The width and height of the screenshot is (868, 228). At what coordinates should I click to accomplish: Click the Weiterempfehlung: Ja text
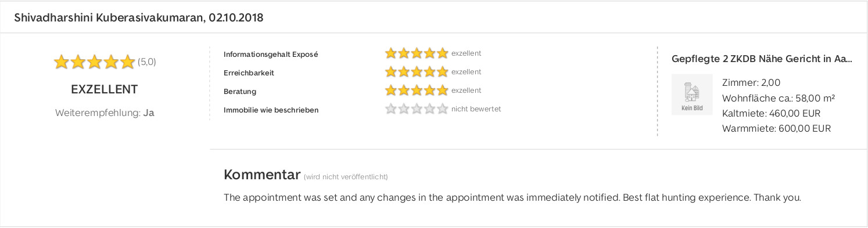[105, 113]
